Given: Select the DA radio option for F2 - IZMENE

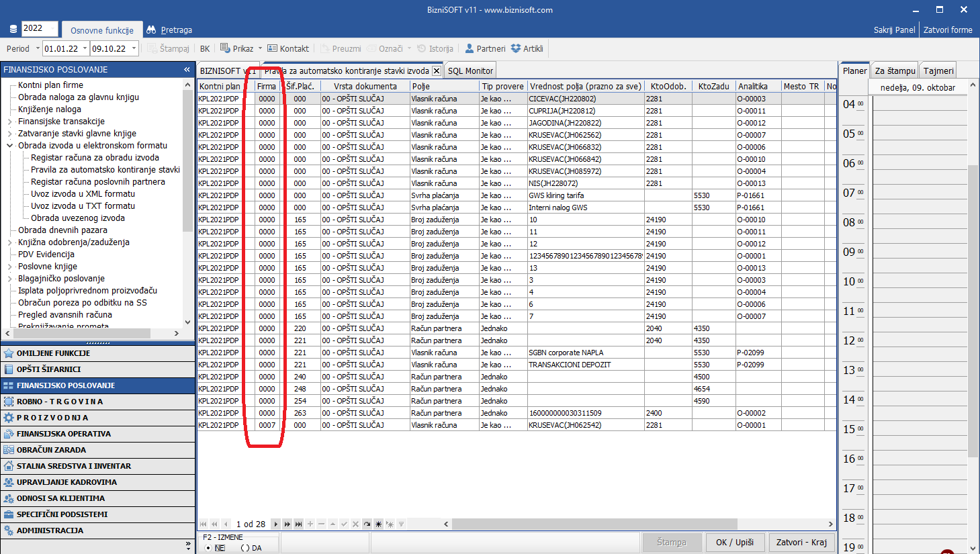Looking at the screenshot, I should coord(244,548).
